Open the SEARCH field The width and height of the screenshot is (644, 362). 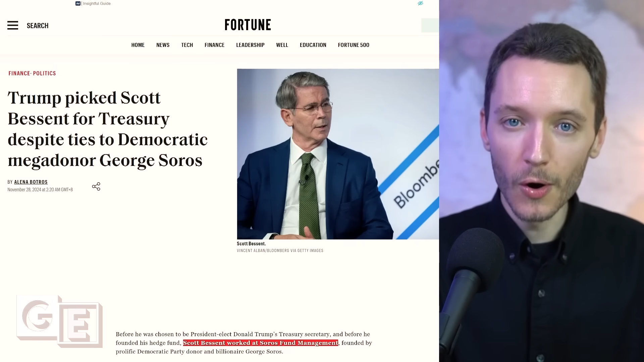point(38,26)
